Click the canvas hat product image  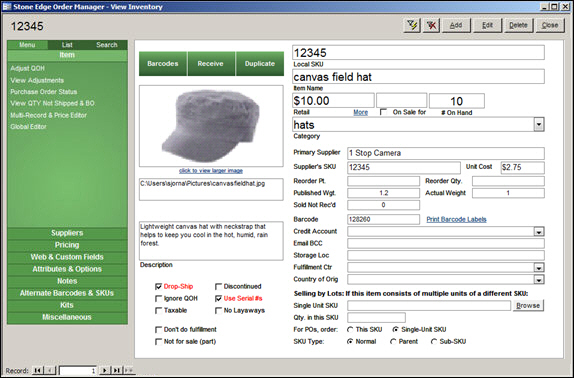[x=211, y=126]
